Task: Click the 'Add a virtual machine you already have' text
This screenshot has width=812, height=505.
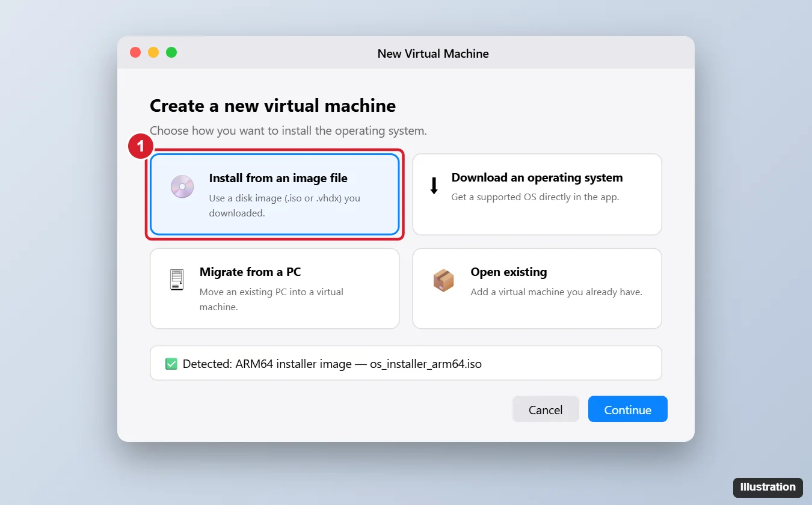Action: point(556,292)
